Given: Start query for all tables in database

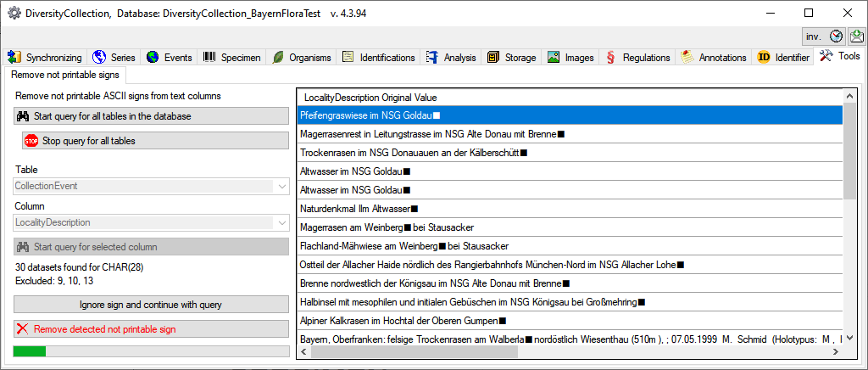Looking at the screenshot, I should click(152, 116).
